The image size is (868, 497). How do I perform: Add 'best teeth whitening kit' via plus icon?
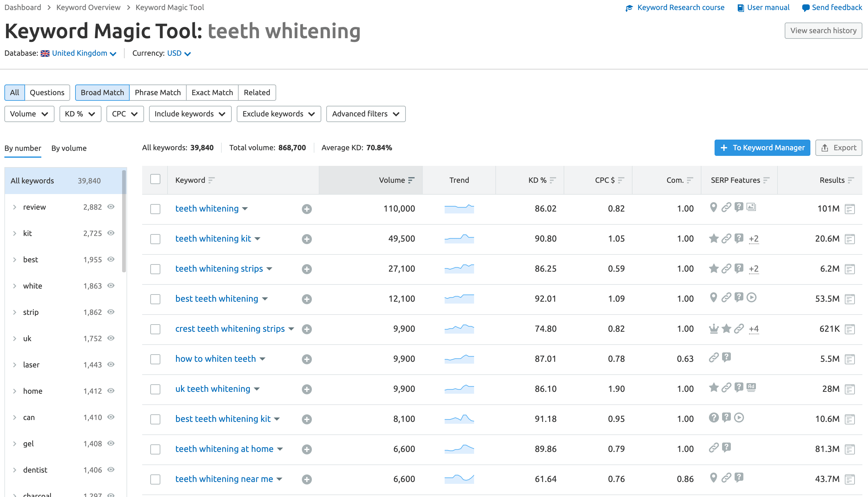point(307,419)
